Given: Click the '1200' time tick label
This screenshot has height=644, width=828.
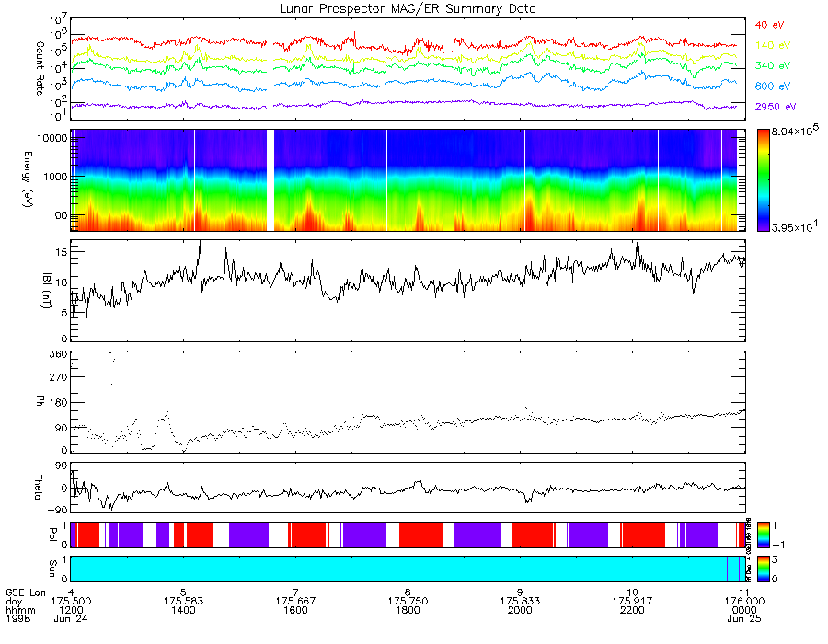Looking at the screenshot, I should (x=71, y=610).
